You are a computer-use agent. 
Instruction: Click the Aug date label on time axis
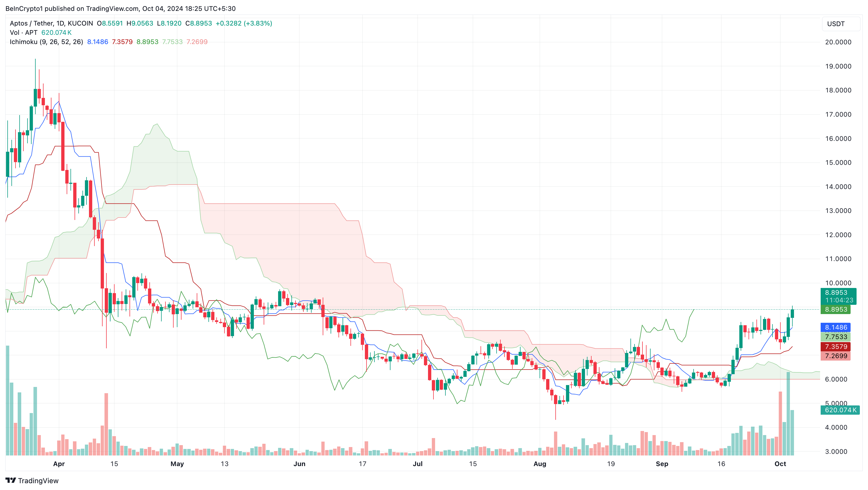pyautogui.click(x=540, y=464)
